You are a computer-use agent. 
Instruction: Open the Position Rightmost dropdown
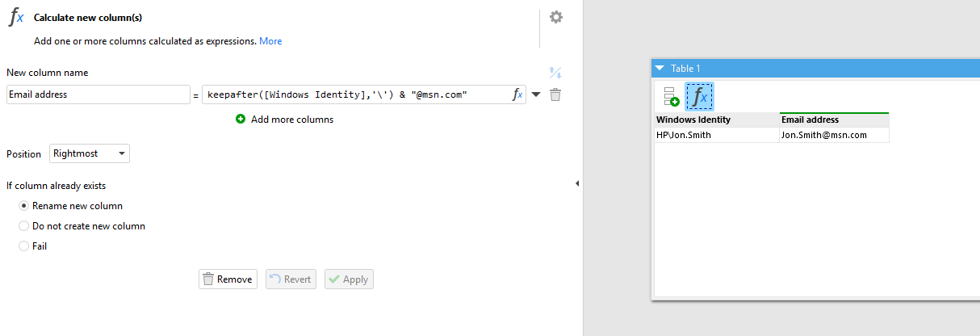[90, 153]
